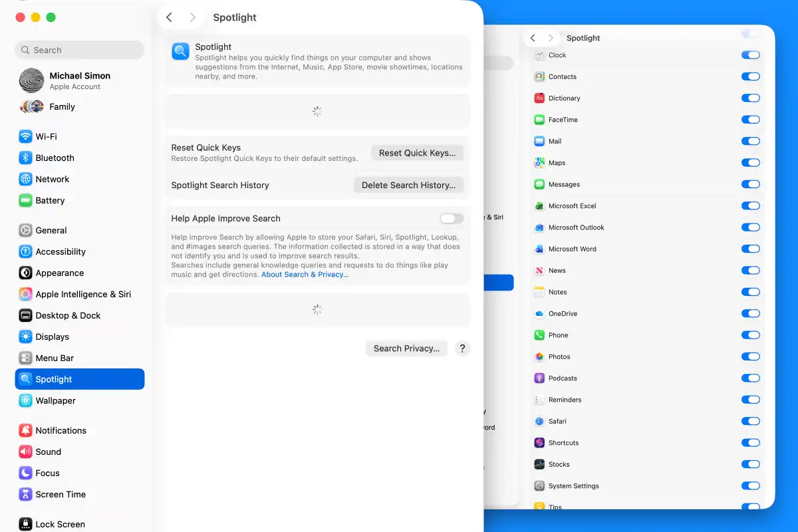Viewport: 798px width, 532px height.
Task: Click OneDrive app icon in list
Action: pyautogui.click(x=539, y=314)
